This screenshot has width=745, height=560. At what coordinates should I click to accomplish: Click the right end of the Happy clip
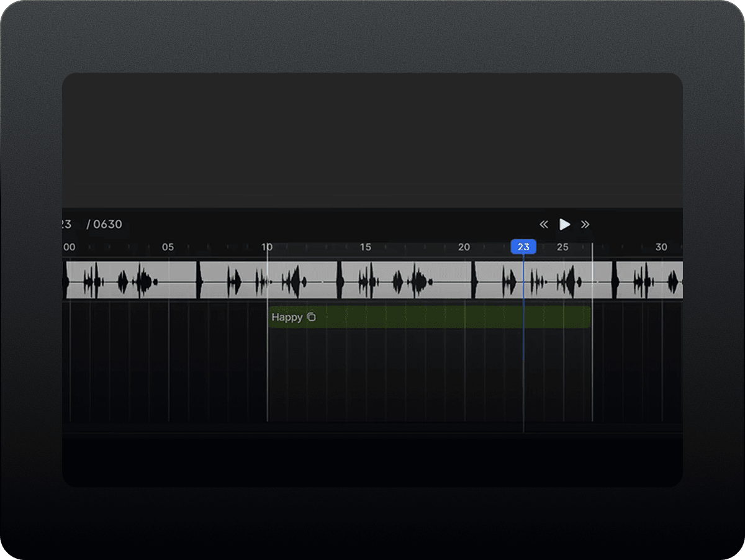(587, 317)
